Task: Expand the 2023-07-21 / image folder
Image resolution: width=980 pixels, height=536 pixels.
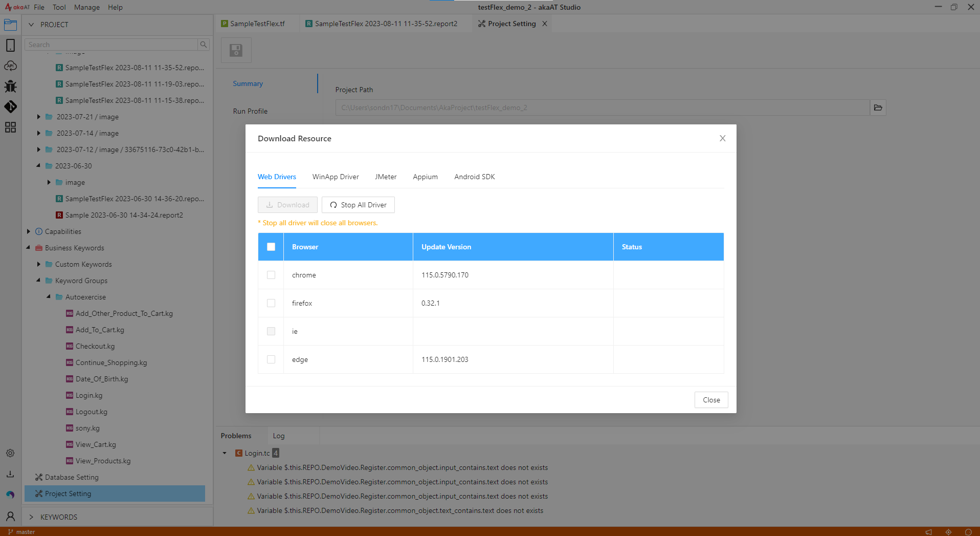Action: click(38, 117)
